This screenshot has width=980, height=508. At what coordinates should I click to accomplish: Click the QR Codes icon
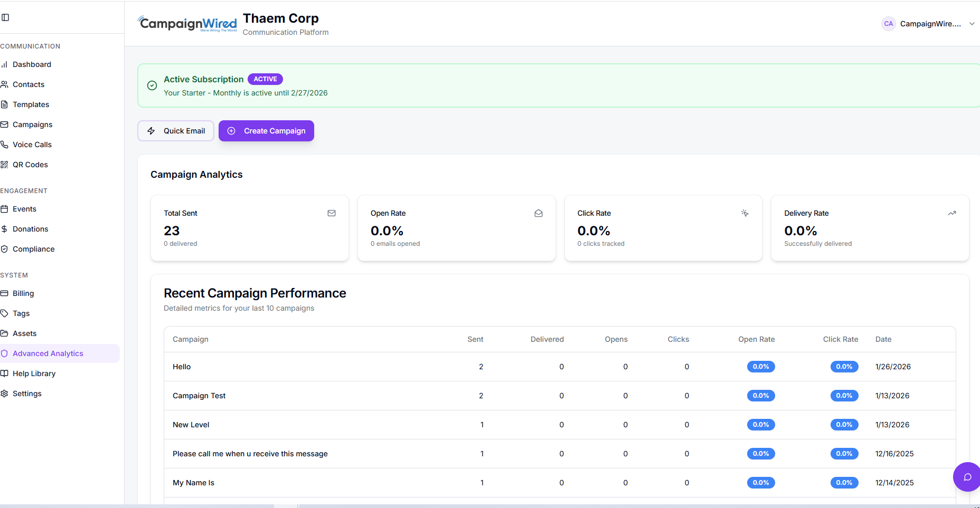[4, 165]
